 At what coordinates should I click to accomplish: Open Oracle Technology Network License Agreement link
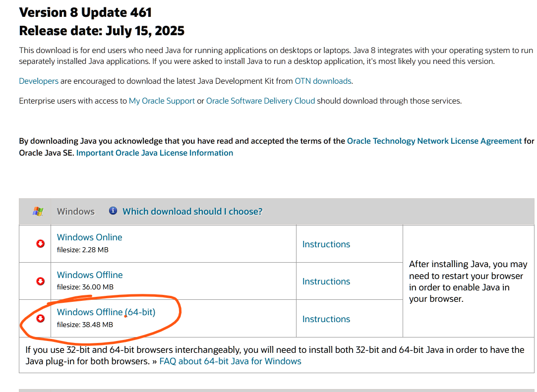click(434, 141)
